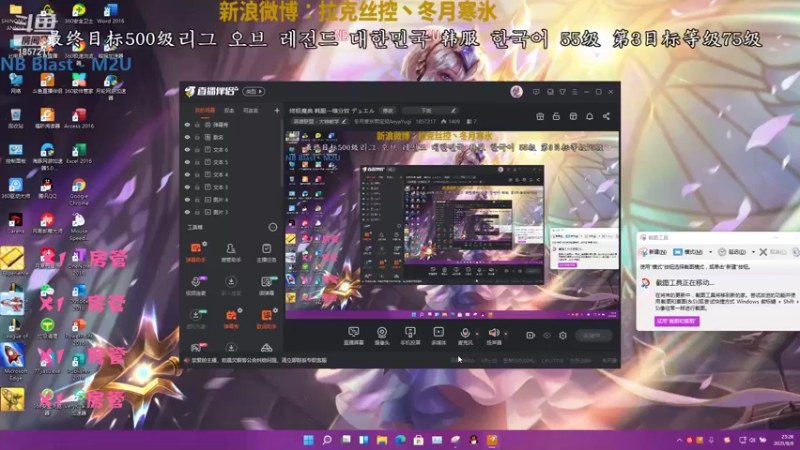Click the filter funnel icon in the title bar

pyautogui.click(x=562, y=92)
